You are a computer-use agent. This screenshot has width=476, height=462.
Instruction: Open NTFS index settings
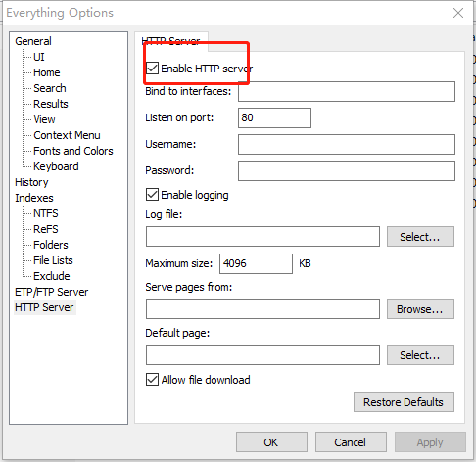click(x=46, y=213)
